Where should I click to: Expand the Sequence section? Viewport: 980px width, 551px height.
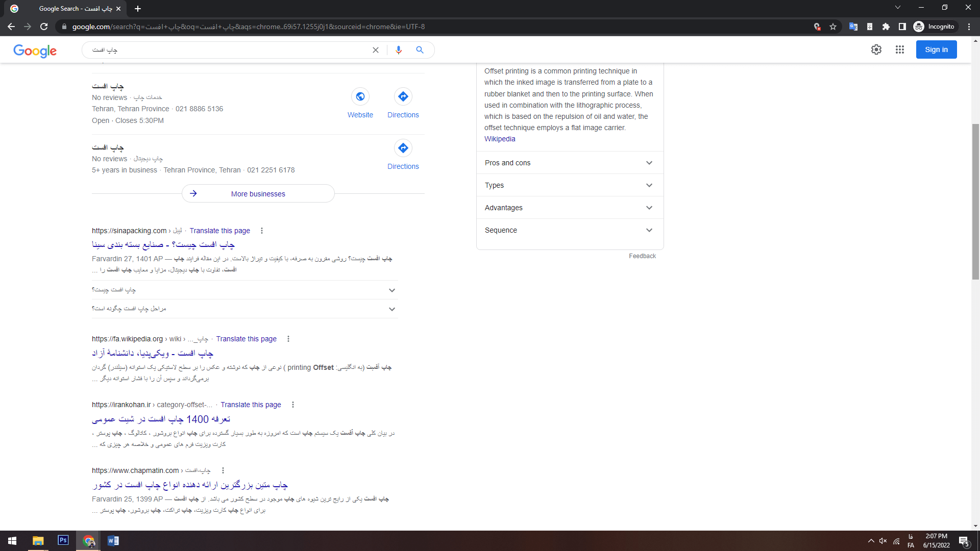[570, 230]
